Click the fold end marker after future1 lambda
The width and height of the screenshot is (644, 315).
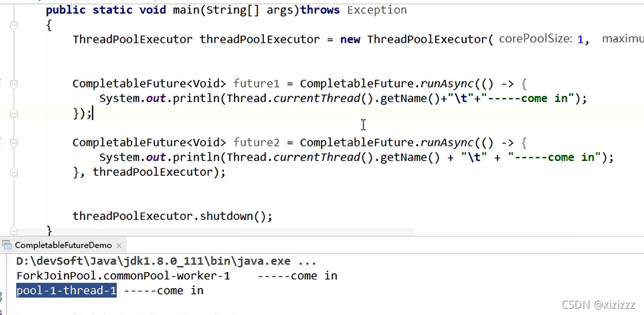[14, 114]
